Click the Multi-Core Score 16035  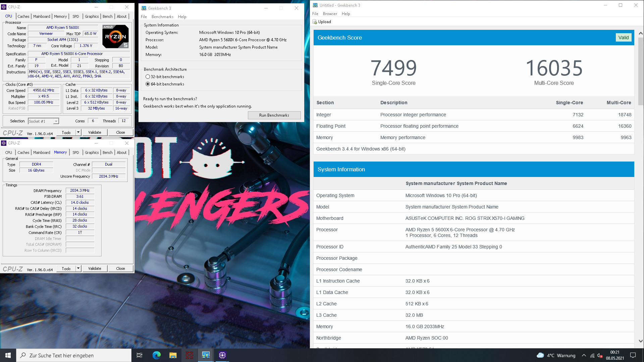(x=554, y=68)
